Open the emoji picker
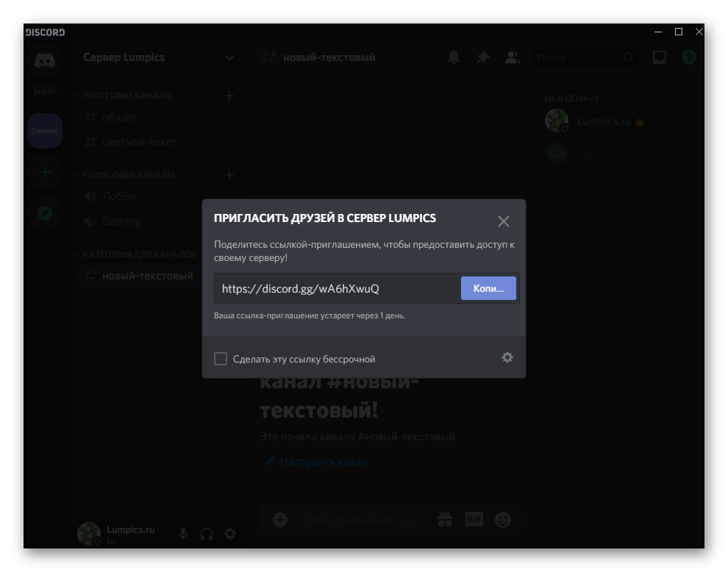This screenshot has width=728, height=572. pos(503,520)
